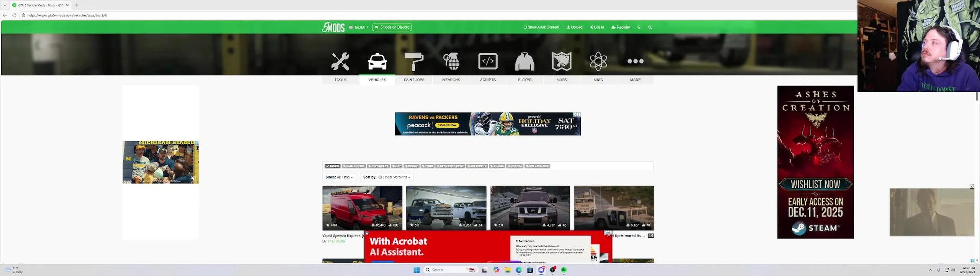Open author TheF3nt0n profile link

336,241
